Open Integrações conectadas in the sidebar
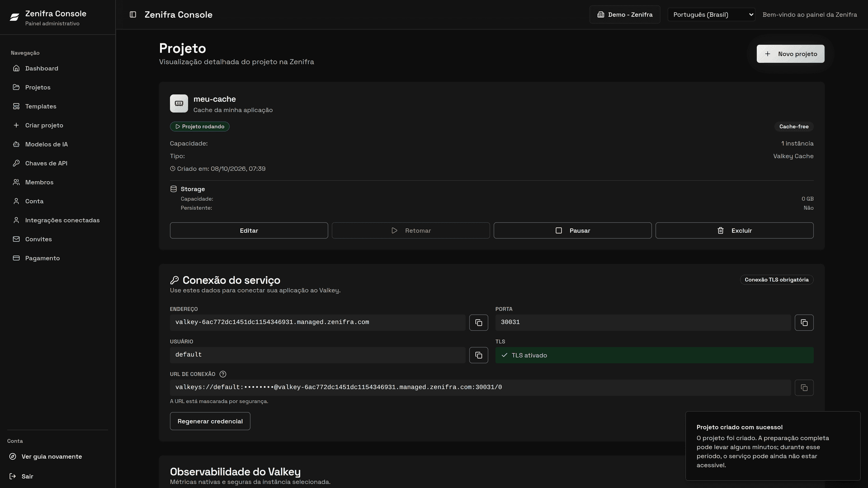 point(58,220)
